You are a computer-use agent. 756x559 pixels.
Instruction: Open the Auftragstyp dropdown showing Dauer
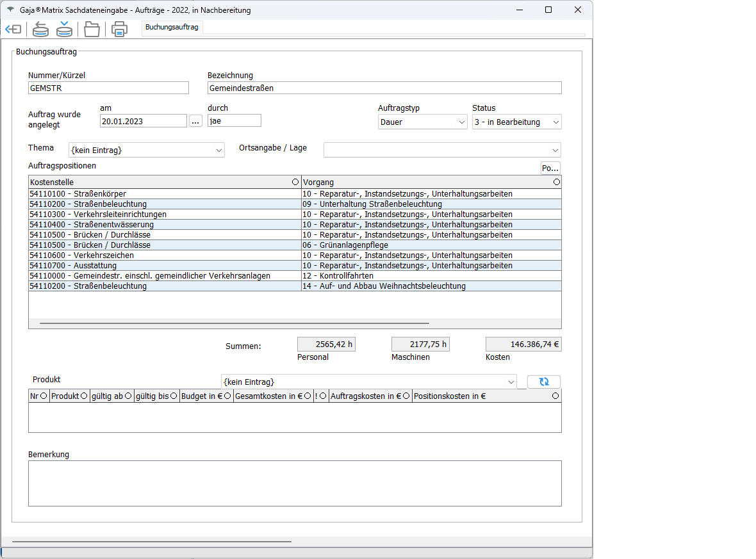[x=422, y=122]
